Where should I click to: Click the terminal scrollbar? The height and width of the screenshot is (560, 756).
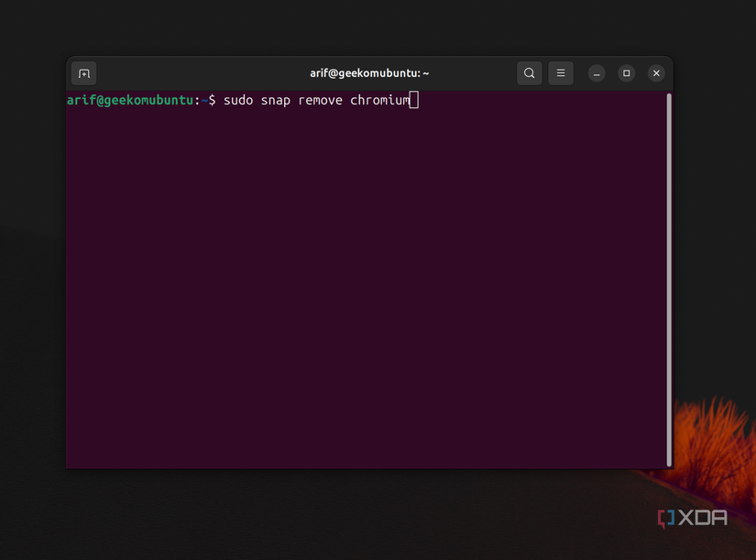click(668, 275)
